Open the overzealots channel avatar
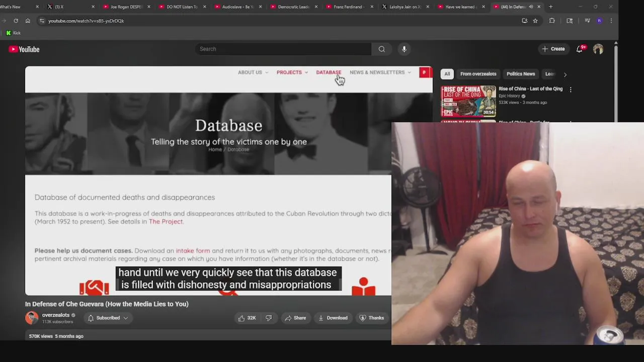The height and width of the screenshot is (362, 644). coord(32,318)
